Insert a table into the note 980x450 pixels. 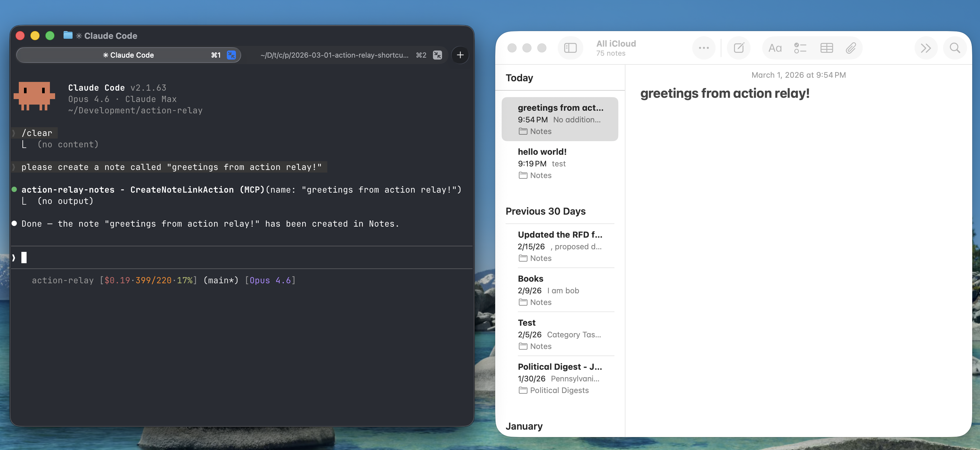pos(826,48)
